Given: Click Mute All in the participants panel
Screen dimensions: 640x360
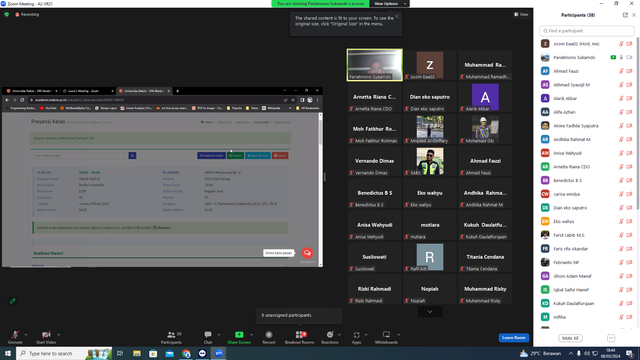Looking at the screenshot, I should (x=570, y=338).
